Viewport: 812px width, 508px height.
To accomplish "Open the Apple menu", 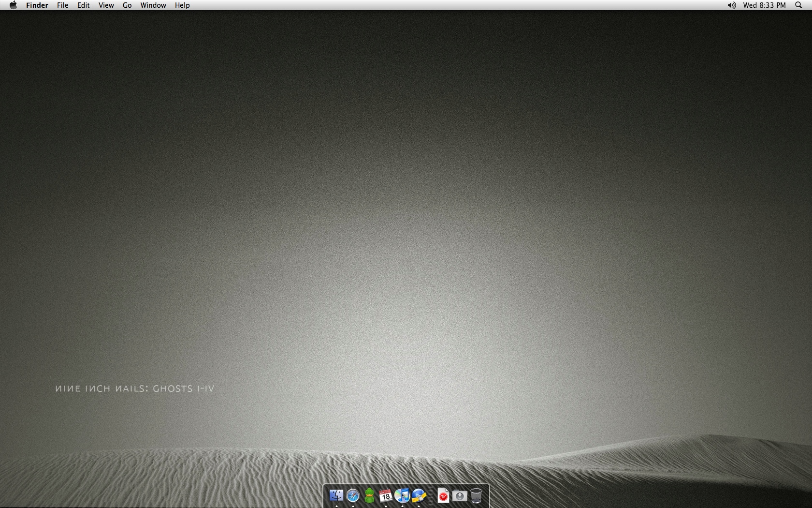I will click(13, 5).
